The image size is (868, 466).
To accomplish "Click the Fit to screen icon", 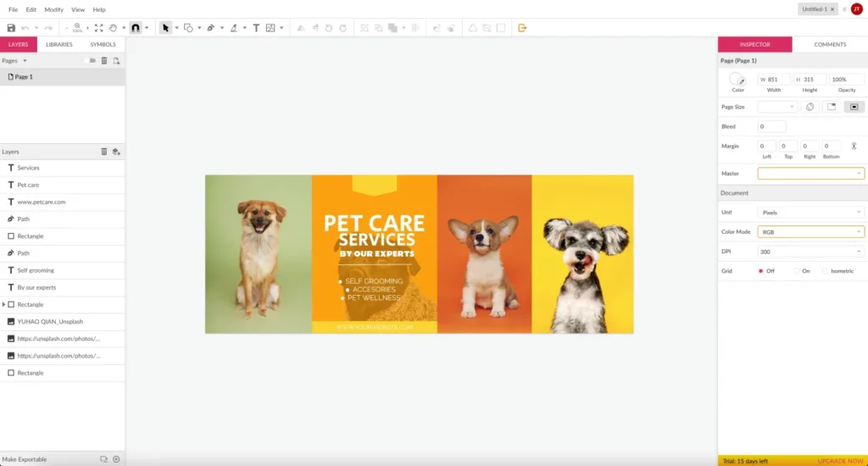I will point(98,28).
